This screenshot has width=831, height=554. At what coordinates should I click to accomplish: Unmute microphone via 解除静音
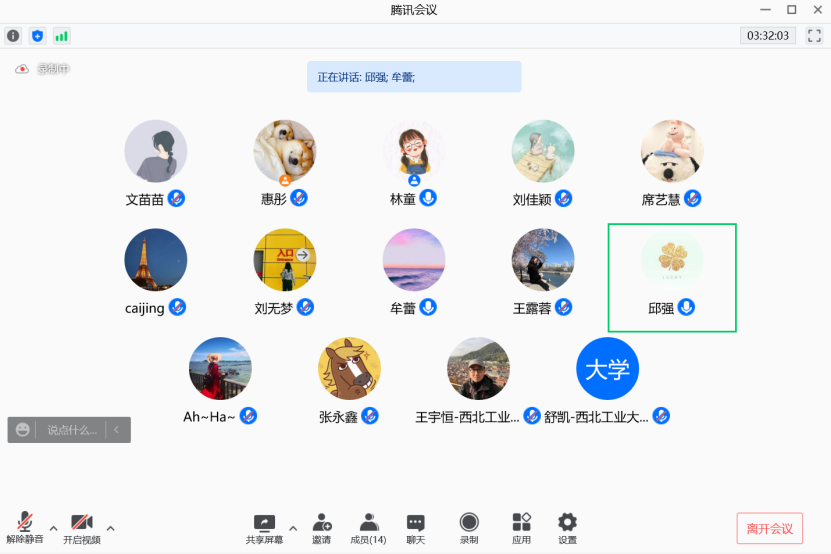25,527
